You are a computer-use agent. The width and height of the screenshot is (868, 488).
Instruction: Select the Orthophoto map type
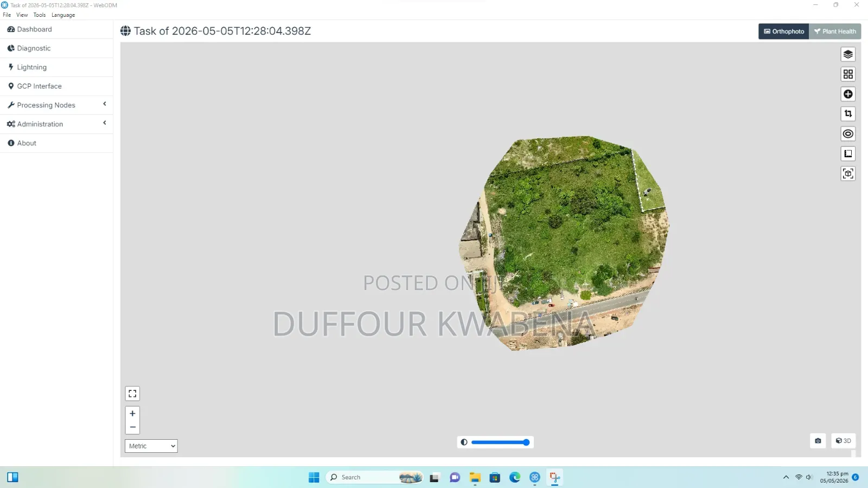[784, 31]
